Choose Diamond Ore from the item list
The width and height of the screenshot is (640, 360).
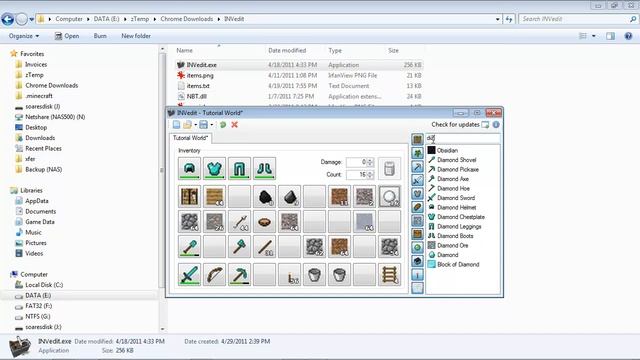[x=453, y=245]
